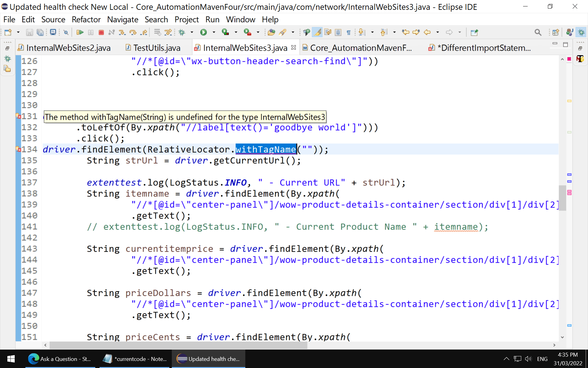This screenshot has height=368, width=588.
Task: Toggle the Show Whitespace Characters icon
Action: (x=349, y=32)
